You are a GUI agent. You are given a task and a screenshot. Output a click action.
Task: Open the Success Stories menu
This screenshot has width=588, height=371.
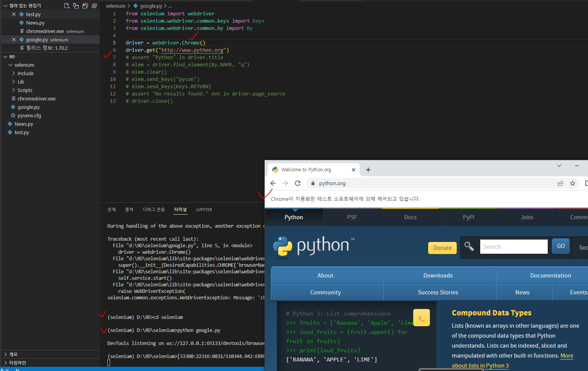[x=440, y=292]
